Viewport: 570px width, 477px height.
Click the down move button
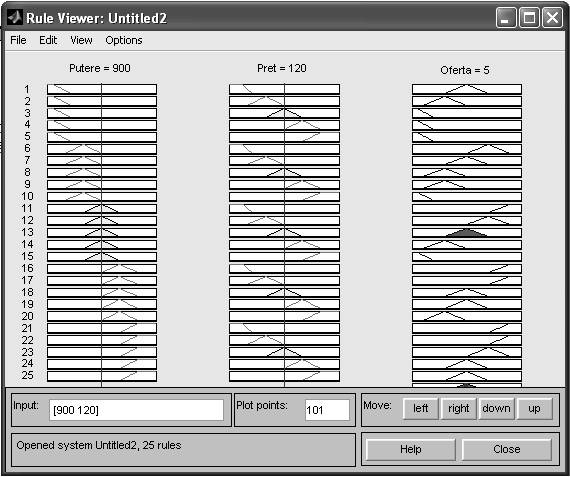click(497, 409)
